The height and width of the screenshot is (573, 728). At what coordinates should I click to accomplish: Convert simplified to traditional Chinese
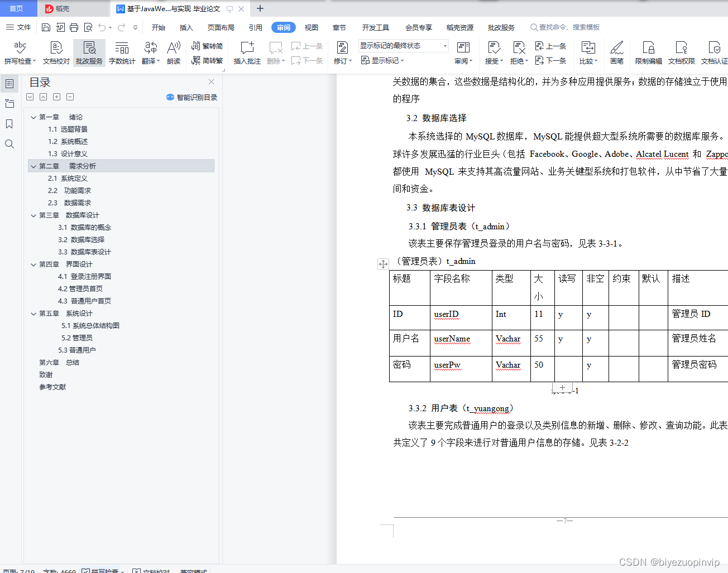[207, 60]
